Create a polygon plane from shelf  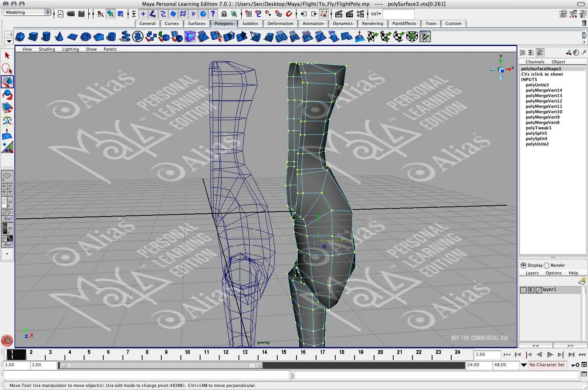coord(72,37)
